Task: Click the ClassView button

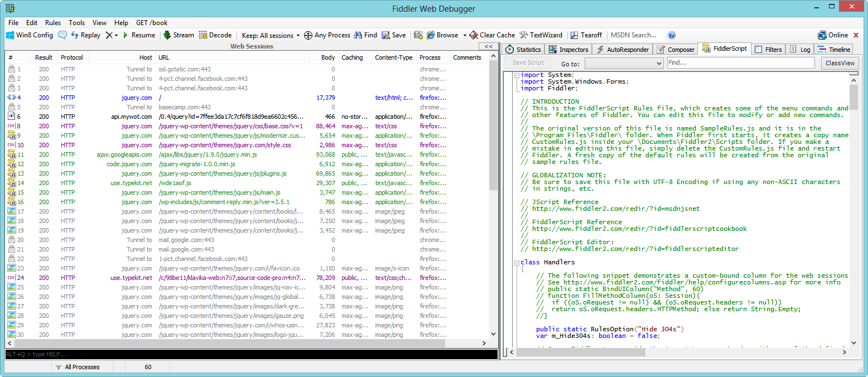Action: tap(840, 64)
